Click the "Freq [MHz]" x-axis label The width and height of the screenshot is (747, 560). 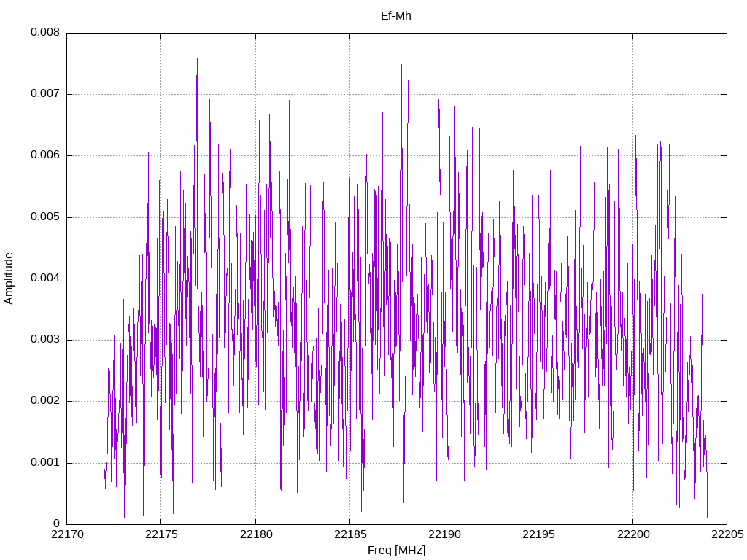point(396,551)
